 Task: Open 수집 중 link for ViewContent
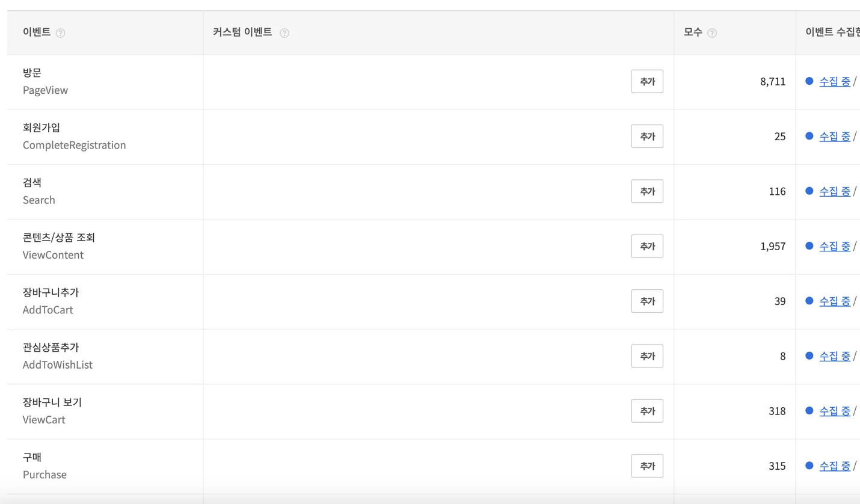click(835, 246)
